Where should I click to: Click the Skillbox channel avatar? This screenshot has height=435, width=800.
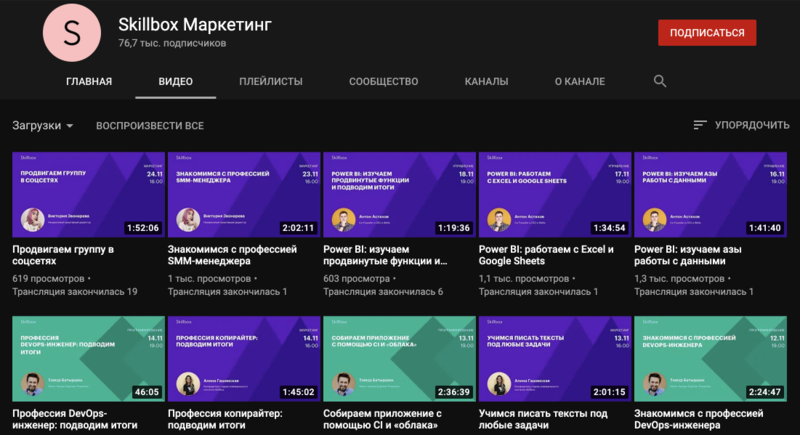coord(72,33)
